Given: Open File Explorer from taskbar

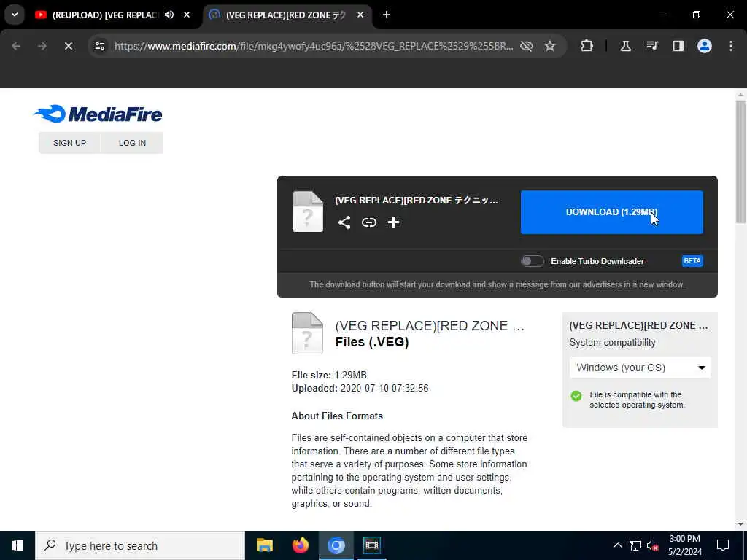Looking at the screenshot, I should pyautogui.click(x=264, y=545).
